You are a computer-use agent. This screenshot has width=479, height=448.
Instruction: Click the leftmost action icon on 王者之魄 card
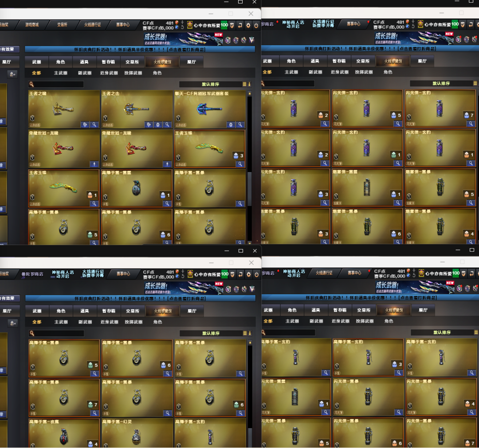(x=85, y=125)
